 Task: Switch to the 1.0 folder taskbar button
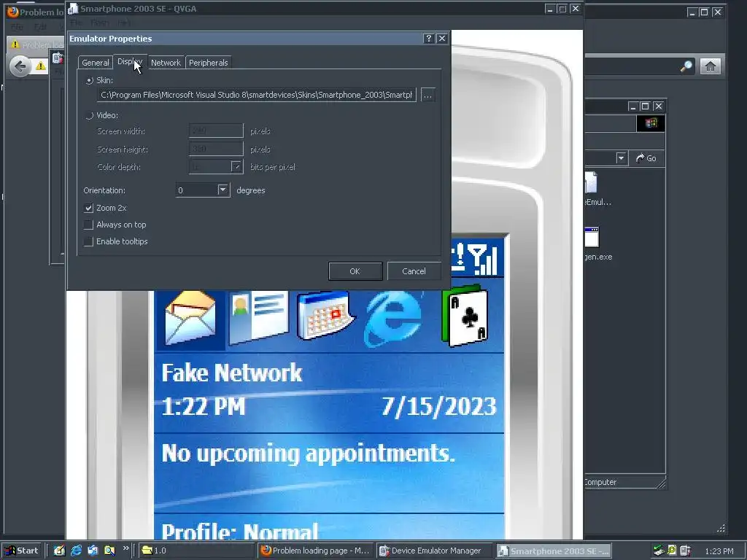click(x=196, y=551)
